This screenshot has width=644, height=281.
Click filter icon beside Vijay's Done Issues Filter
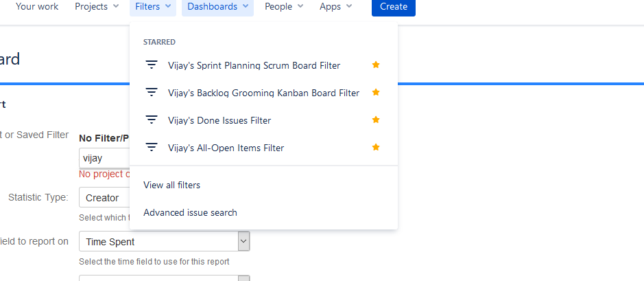click(152, 120)
